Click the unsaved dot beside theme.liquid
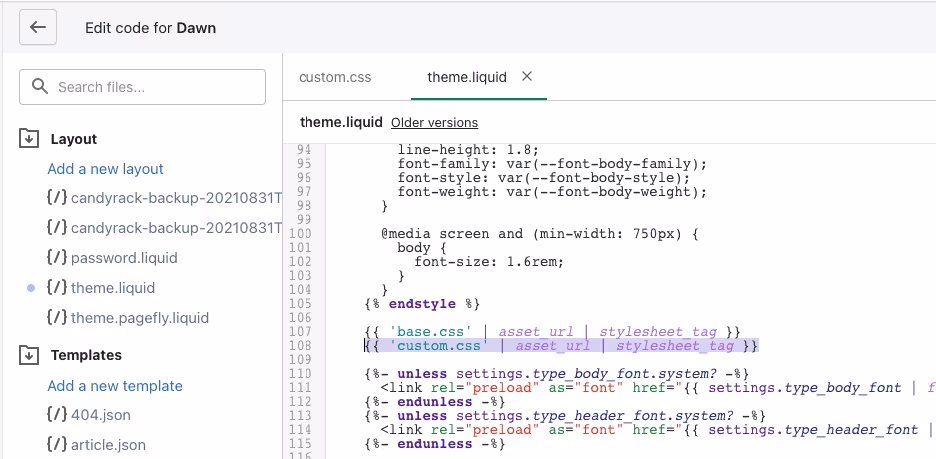The width and height of the screenshot is (936, 459). [x=31, y=288]
